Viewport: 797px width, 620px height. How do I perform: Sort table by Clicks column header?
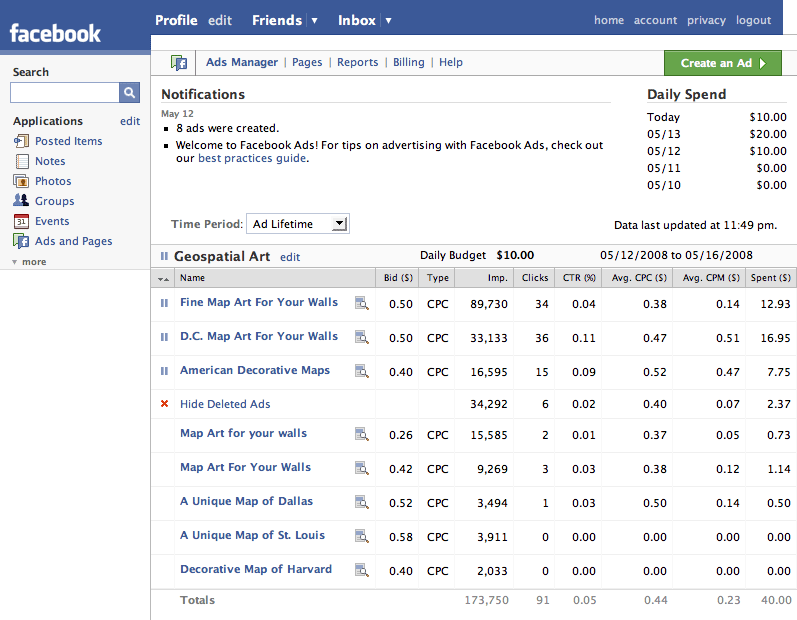tap(535, 277)
